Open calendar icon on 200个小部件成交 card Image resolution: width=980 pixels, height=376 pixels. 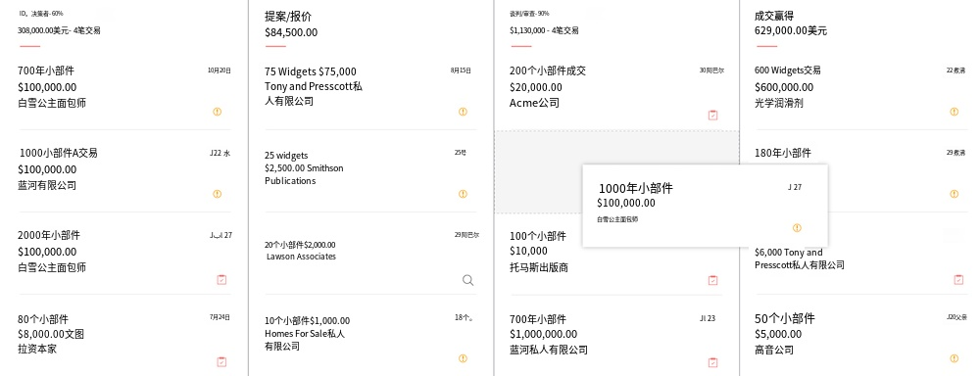click(713, 115)
